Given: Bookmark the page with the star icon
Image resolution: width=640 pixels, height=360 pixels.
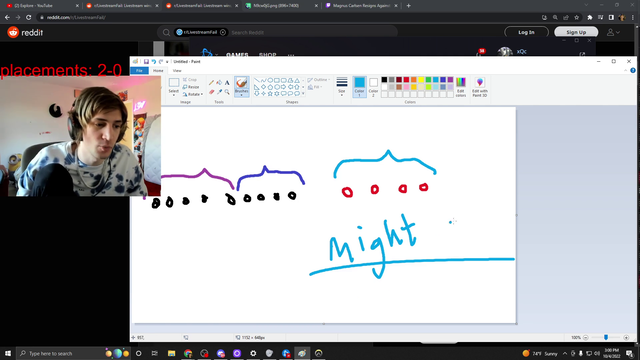Looking at the screenshot, I should tap(576, 18).
